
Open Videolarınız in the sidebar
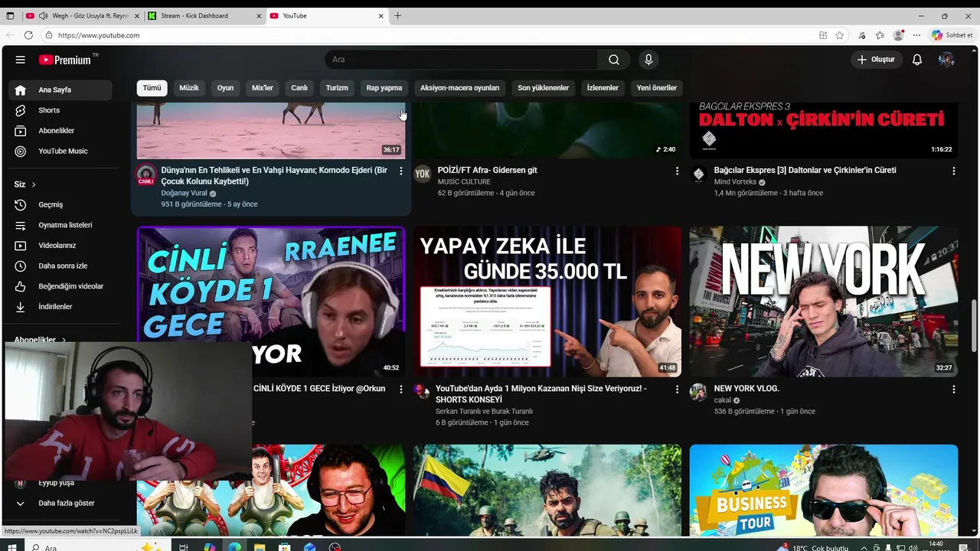pos(60,246)
